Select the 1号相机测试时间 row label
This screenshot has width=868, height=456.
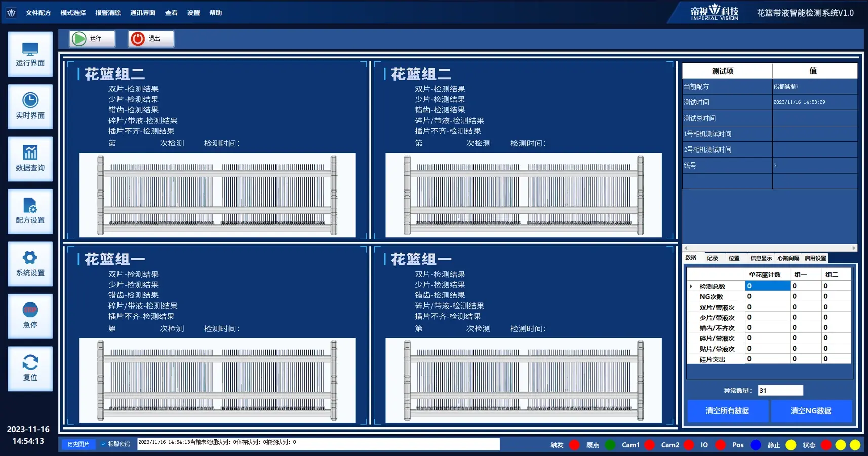coord(707,134)
